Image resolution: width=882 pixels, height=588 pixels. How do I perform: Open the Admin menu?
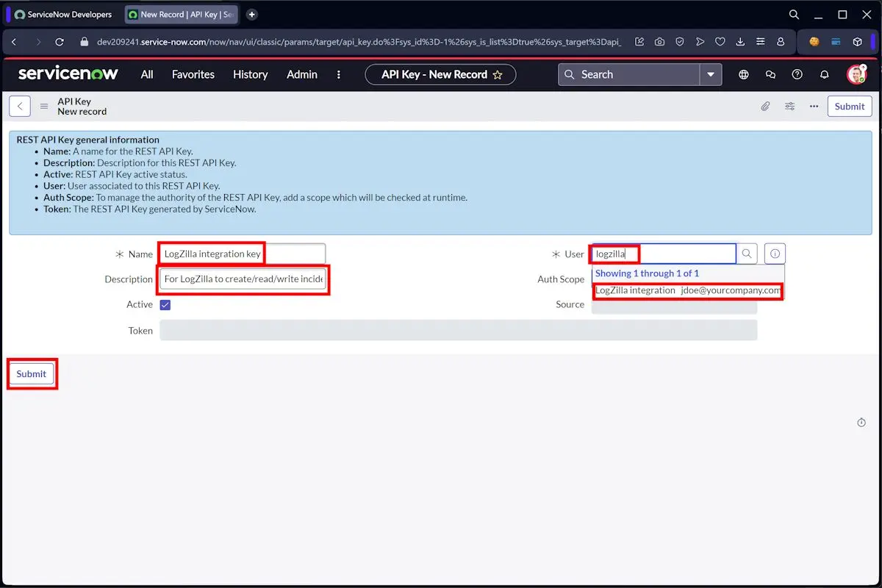[x=301, y=74]
